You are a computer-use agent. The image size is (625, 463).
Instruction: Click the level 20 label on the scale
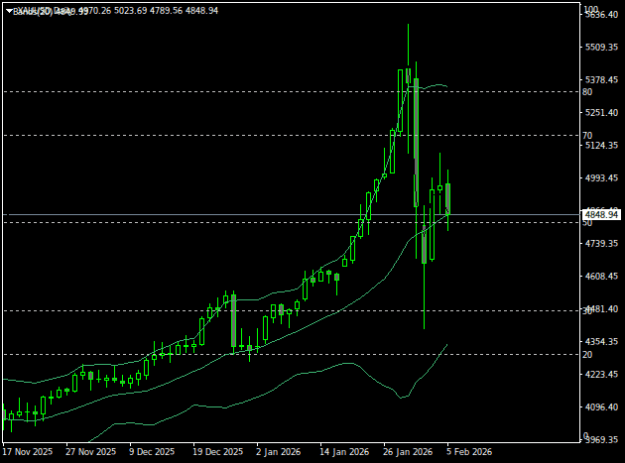[x=587, y=355]
